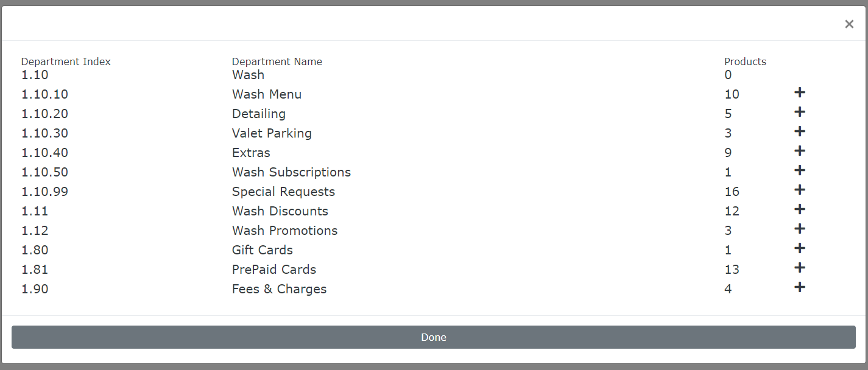868x370 pixels.
Task: Click plus icon for Wash Subscriptions
Action: pyautogui.click(x=800, y=170)
